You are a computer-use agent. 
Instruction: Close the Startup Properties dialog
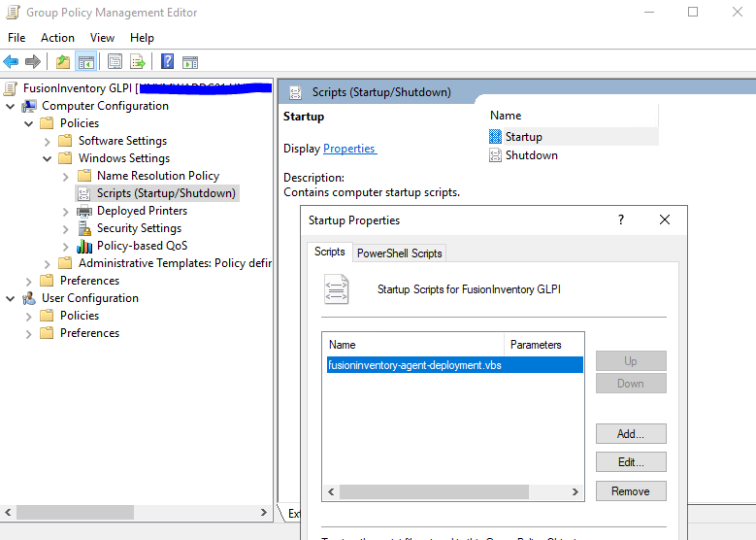665,219
